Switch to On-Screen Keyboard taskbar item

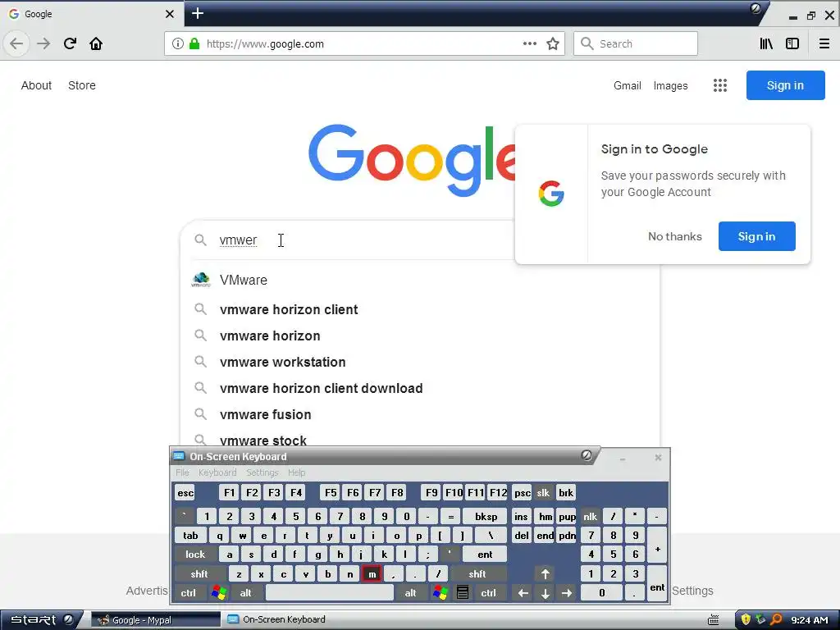click(276, 619)
